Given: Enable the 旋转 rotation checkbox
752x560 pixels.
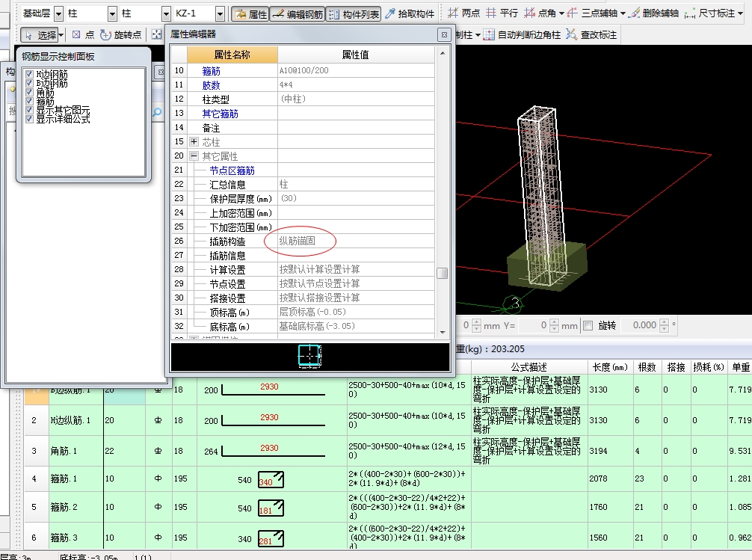Looking at the screenshot, I should [x=588, y=326].
